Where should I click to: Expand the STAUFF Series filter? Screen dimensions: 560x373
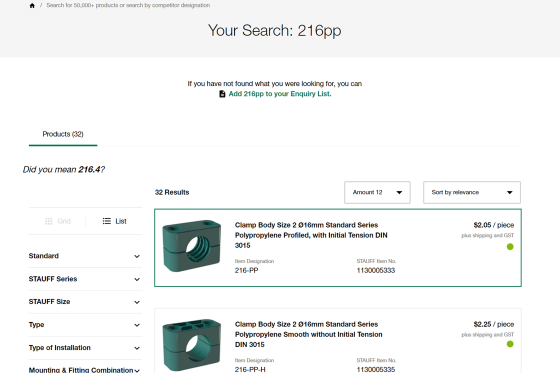(x=85, y=279)
